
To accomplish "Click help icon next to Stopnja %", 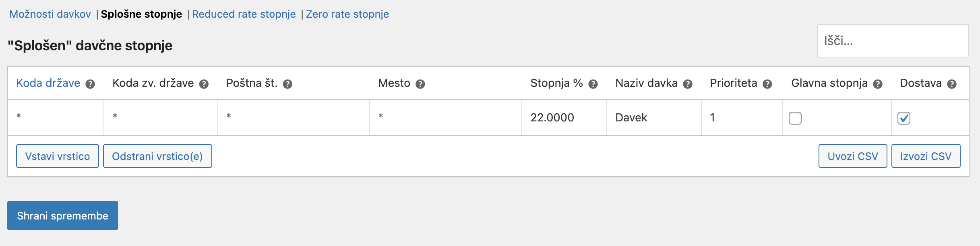I will (593, 84).
